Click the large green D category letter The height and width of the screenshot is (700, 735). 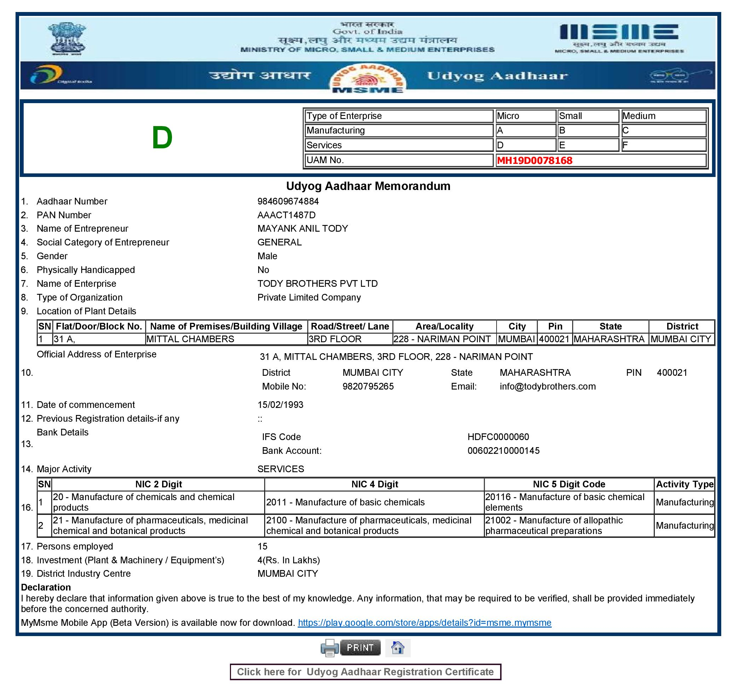click(162, 138)
